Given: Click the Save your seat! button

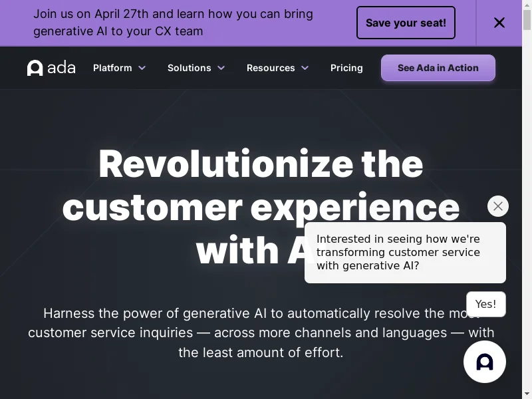Looking at the screenshot, I should point(406,23).
